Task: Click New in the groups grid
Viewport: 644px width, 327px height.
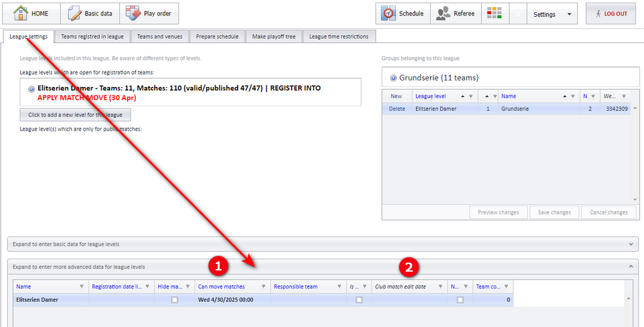Action: point(396,96)
